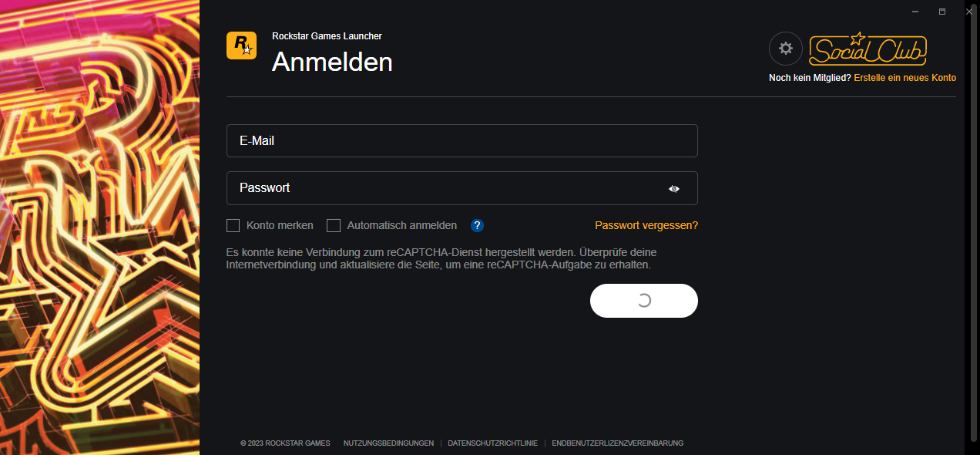
Task: Click the copyright 2023 Rockstar Games text
Action: coord(285,443)
